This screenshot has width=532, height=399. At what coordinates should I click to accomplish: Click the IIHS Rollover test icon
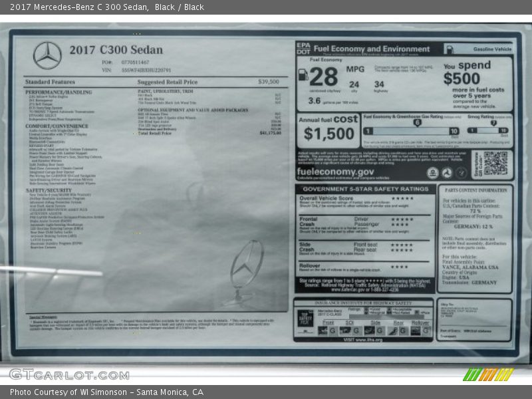[x=416, y=331]
